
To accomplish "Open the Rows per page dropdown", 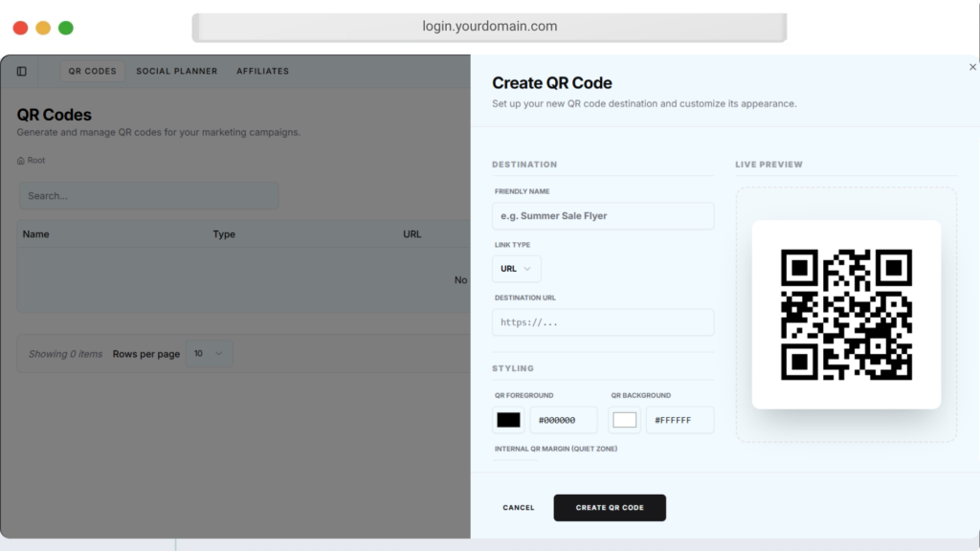I will (208, 354).
